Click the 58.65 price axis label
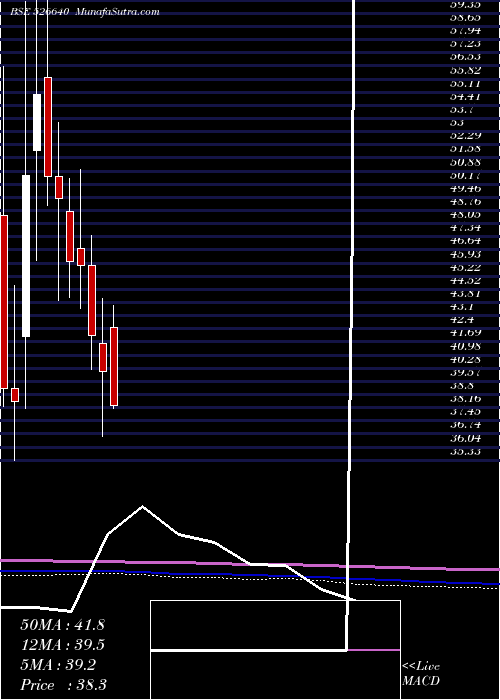This screenshot has height=700, width=500. 465,17
